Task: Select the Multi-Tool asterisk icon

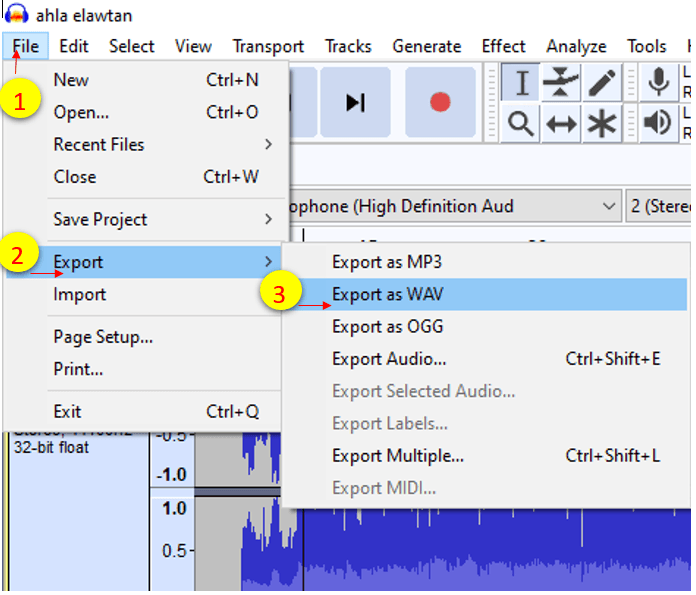Action: [602, 123]
